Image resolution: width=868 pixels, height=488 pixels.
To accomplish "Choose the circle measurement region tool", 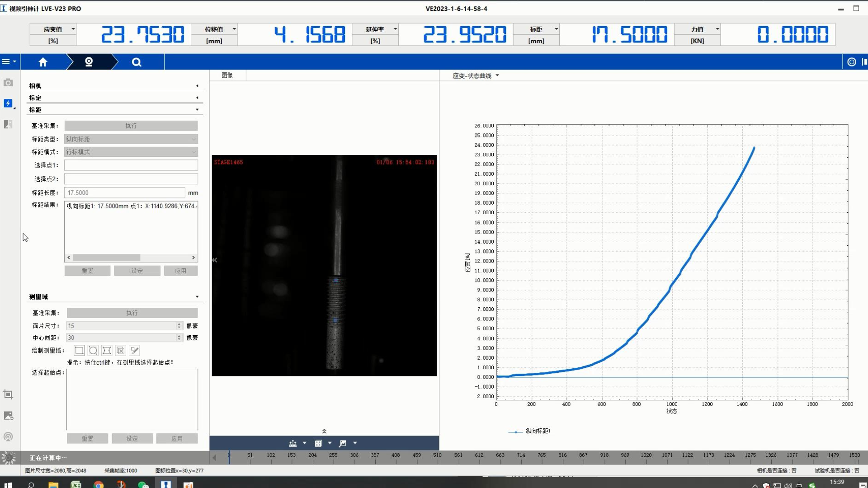I will tap(93, 351).
